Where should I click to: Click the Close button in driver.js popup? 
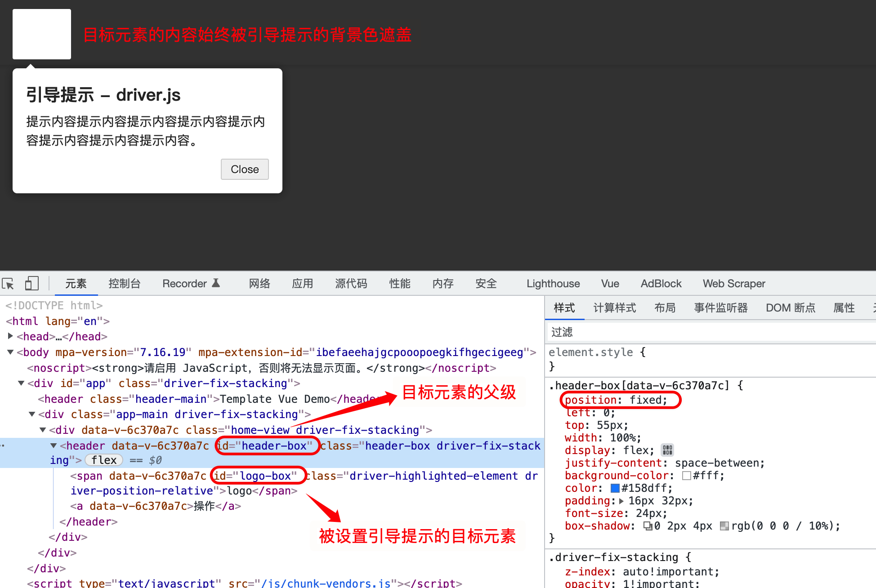[246, 169]
